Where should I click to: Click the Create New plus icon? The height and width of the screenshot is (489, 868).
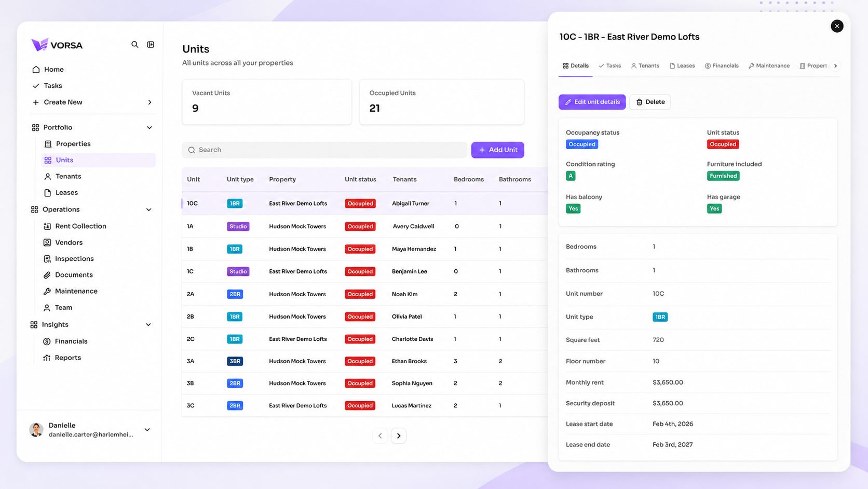click(36, 102)
